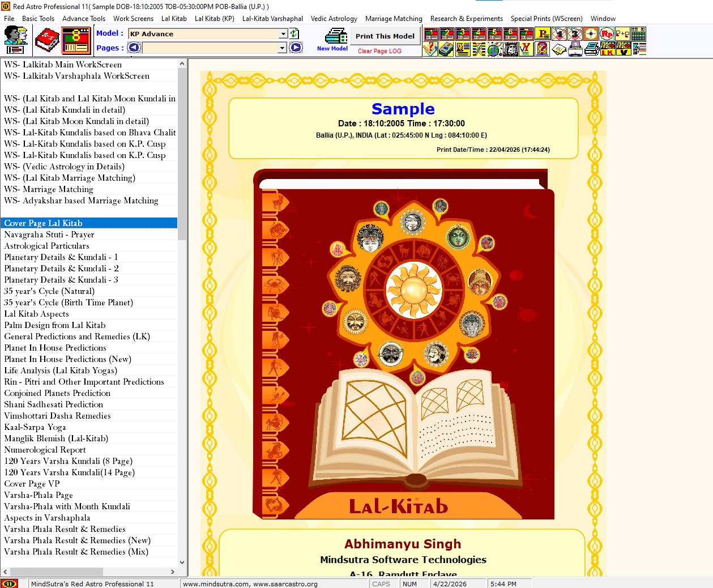Go to the next page arrow button

(x=296, y=48)
